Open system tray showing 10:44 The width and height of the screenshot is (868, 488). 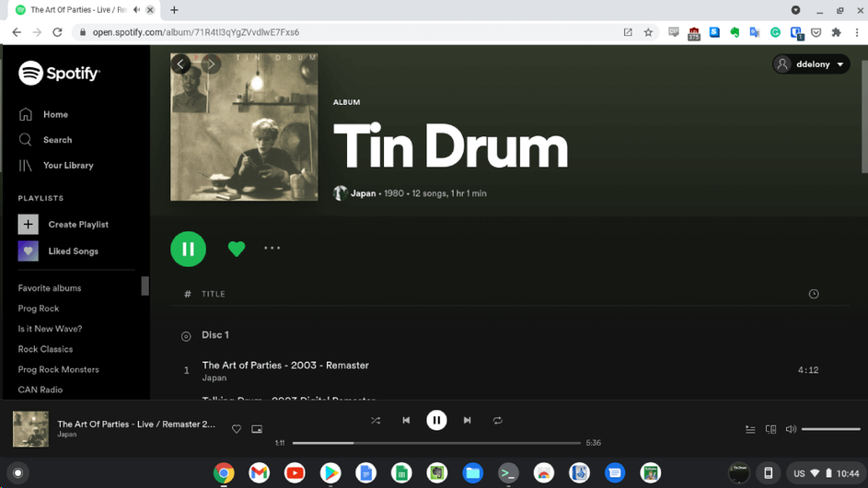[826, 473]
